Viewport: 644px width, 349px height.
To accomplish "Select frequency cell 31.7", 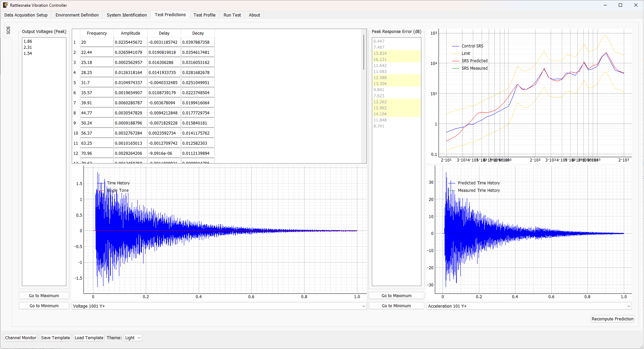I will click(x=97, y=82).
